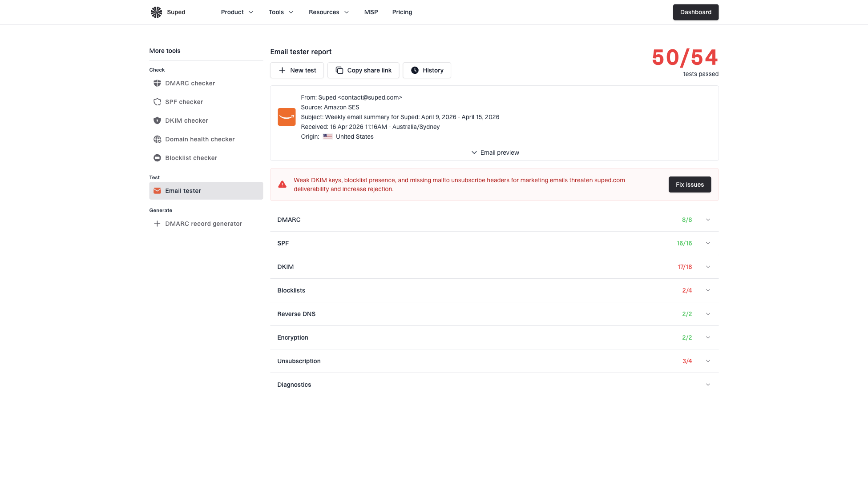Expand the Encryption results chevron

tap(708, 337)
